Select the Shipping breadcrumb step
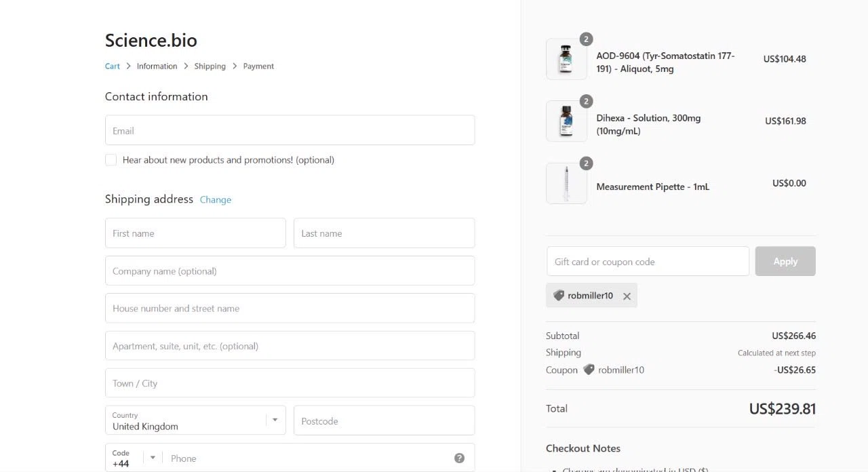Screen dimensions: 868x472 tap(210, 66)
